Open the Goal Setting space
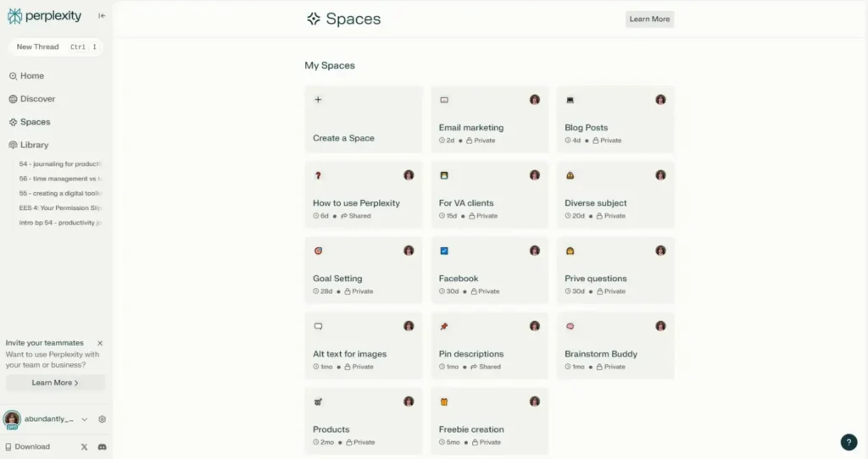This screenshot has height=459, width=868. pos(364,270)
